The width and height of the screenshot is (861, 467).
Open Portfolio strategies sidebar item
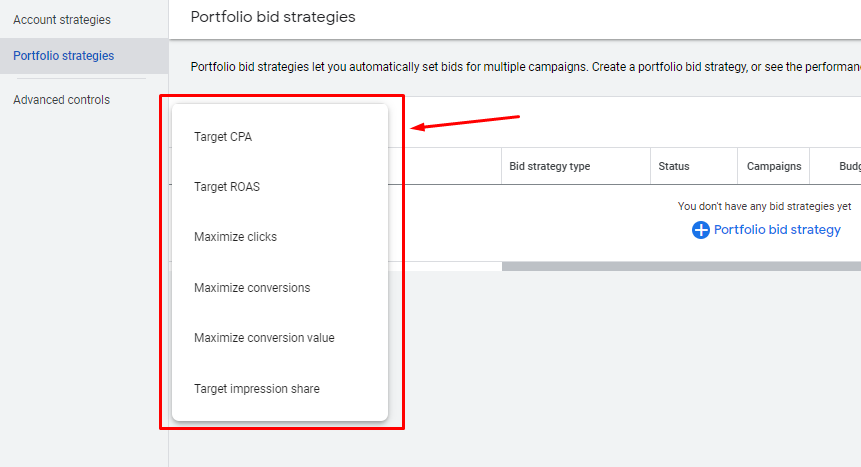coord(64,56)
